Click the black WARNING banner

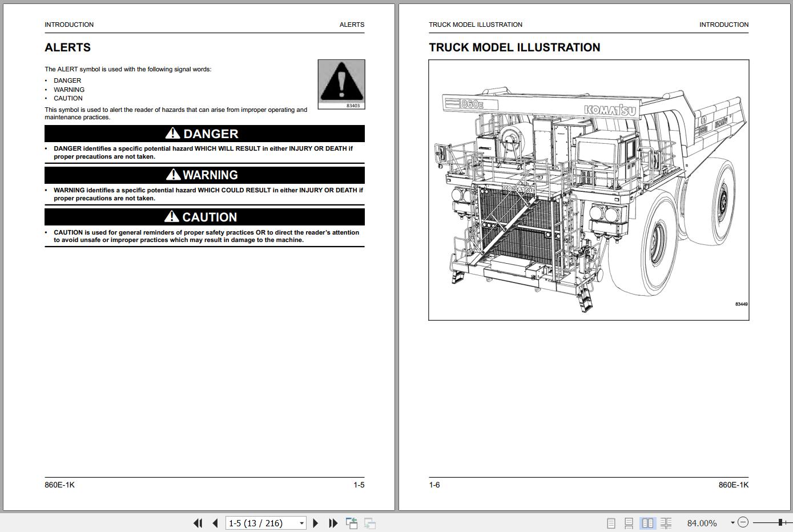[204, 175]
